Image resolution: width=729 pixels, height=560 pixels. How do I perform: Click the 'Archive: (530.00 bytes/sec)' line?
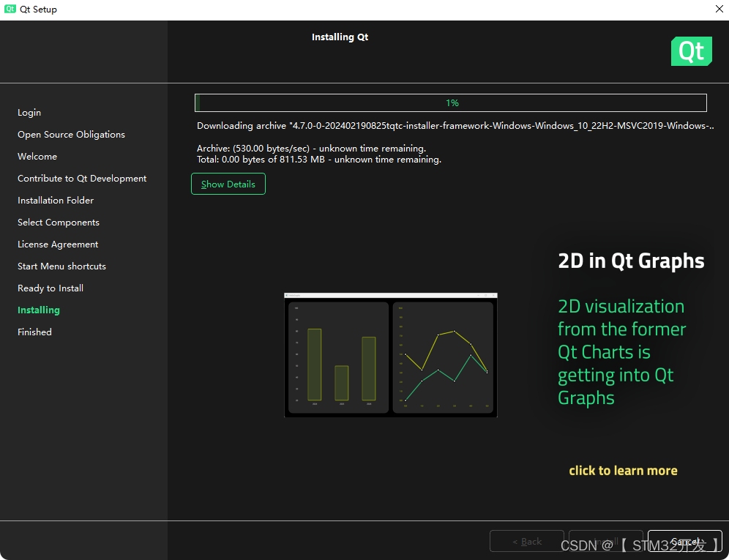pyautogui.click(x=312, y=149)
